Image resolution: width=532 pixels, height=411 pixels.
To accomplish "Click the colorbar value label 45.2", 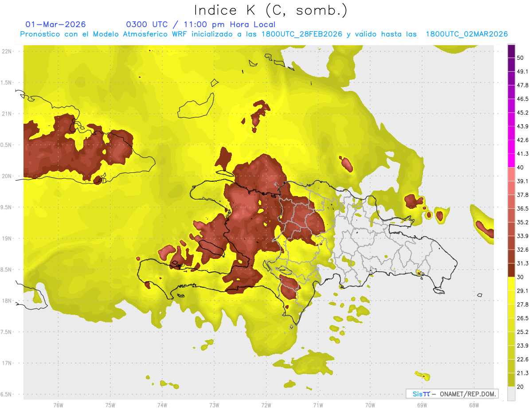I will point(523,113).
